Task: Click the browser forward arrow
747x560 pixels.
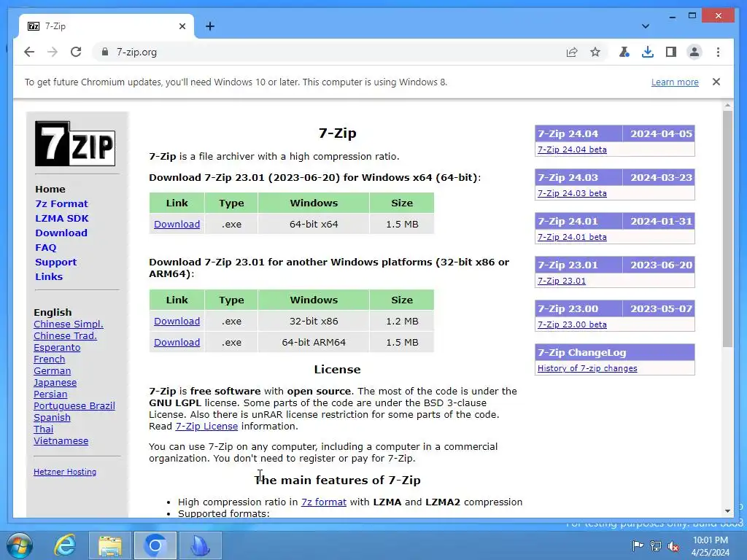Action: point(53,52)
